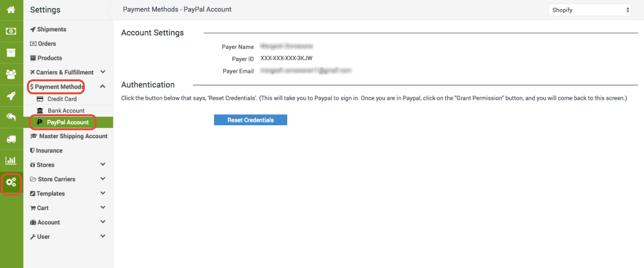The height and width of the screenshot is (268, 644).
Task: Expand the Cart section chevron
Action: pos(103,208)
